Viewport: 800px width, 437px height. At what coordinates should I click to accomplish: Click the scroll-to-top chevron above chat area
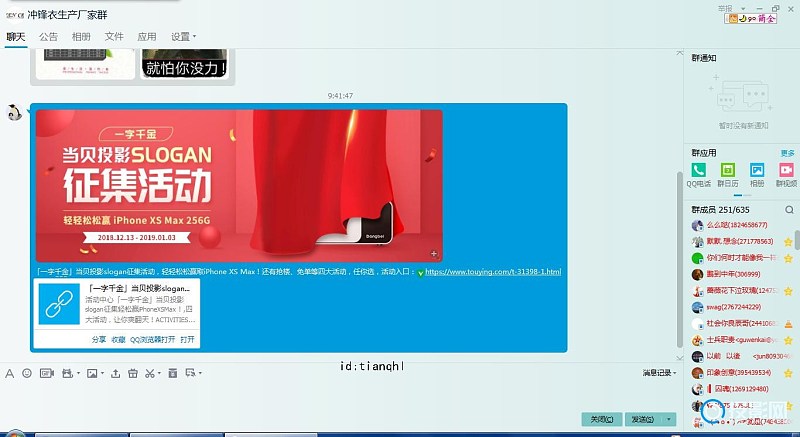point(679,53)
